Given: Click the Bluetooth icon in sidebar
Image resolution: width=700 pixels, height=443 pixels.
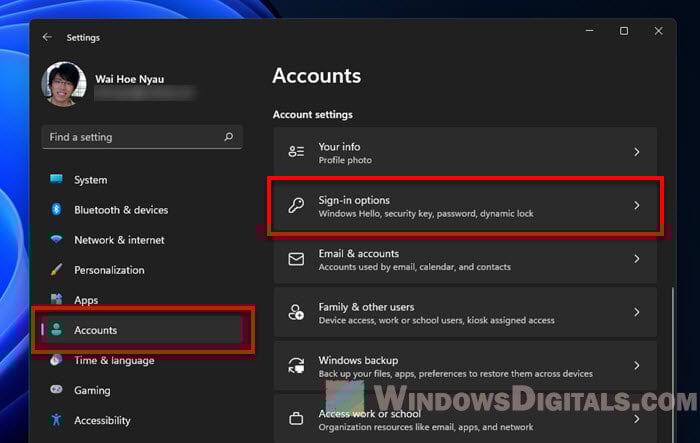Looking at the screenshot, I should click(x=56, y=209).
